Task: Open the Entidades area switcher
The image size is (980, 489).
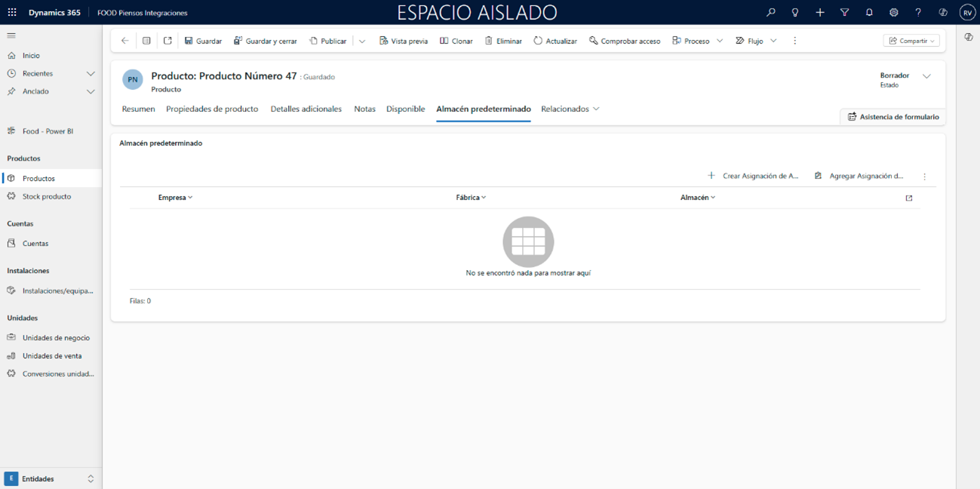Action: coord(51,478)
